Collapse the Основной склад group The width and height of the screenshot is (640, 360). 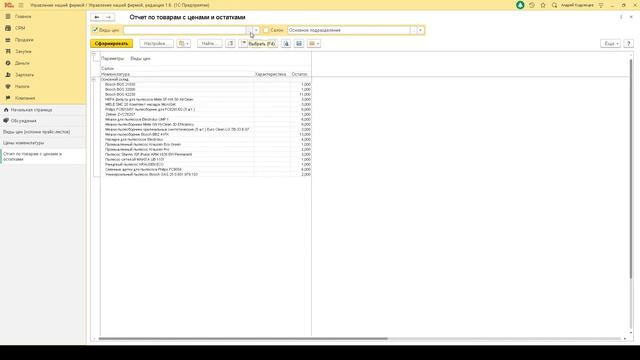coord(93,79)
